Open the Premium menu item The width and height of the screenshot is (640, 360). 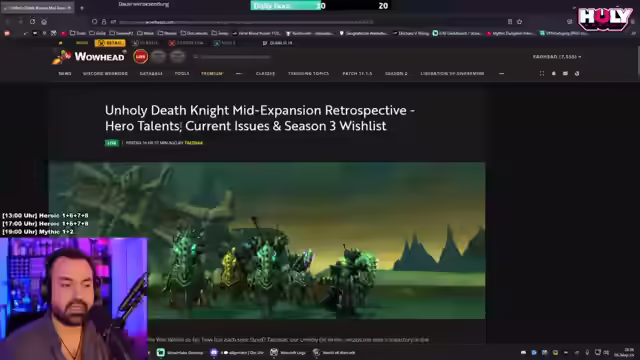(212, 73)
